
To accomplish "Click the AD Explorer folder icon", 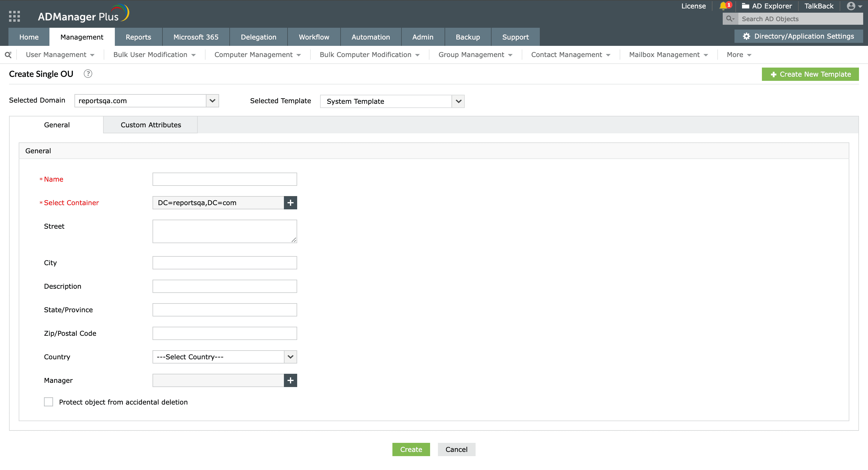I will [745, 6].
